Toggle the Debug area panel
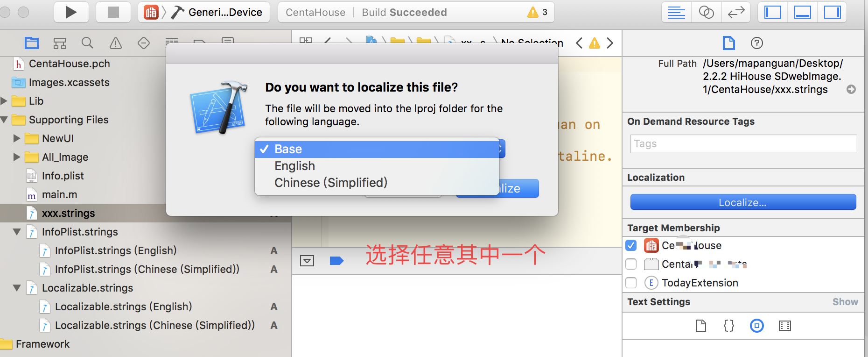868x357 pixels. pos(803,12)
